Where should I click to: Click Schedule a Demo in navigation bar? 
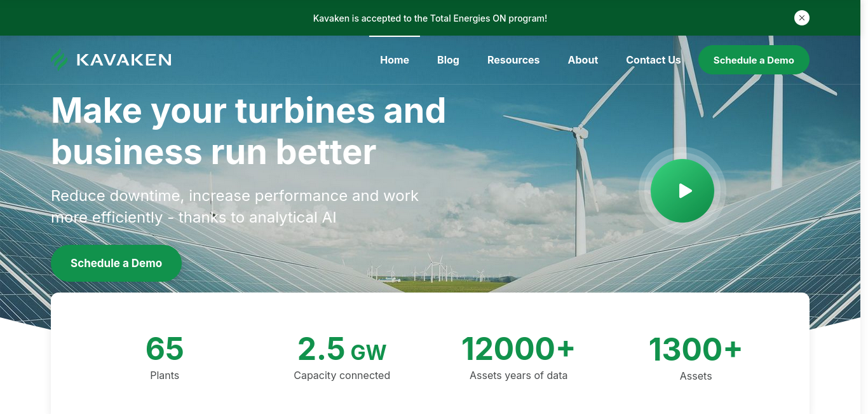[x=754, y=60]
